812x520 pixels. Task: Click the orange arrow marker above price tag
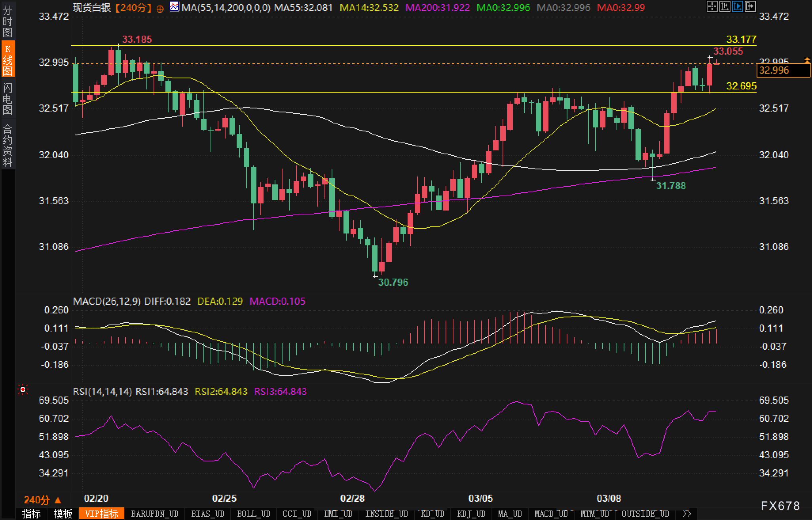click(807, 60)
